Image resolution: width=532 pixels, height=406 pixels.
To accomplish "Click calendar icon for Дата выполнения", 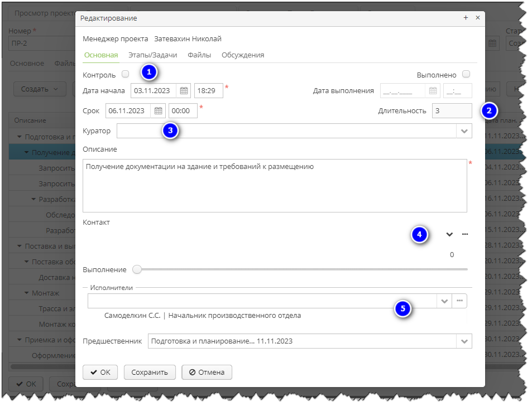I will 433,91.
